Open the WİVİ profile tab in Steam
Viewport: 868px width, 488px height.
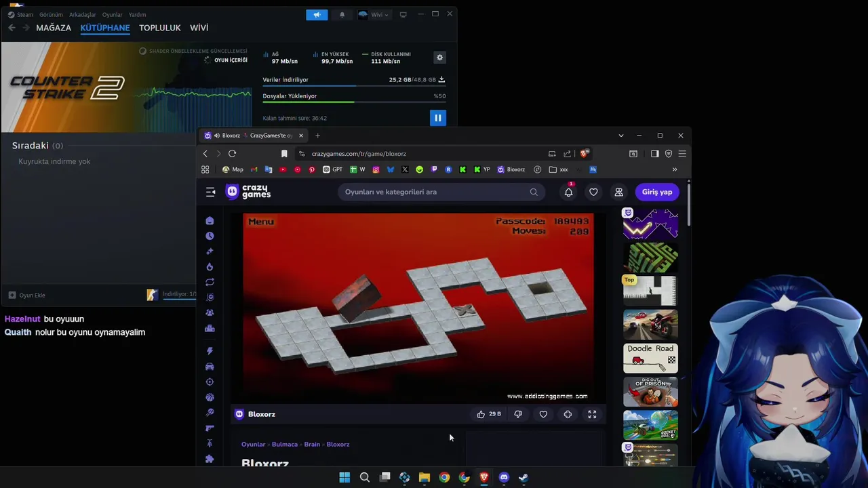click(x=199, y=28)
